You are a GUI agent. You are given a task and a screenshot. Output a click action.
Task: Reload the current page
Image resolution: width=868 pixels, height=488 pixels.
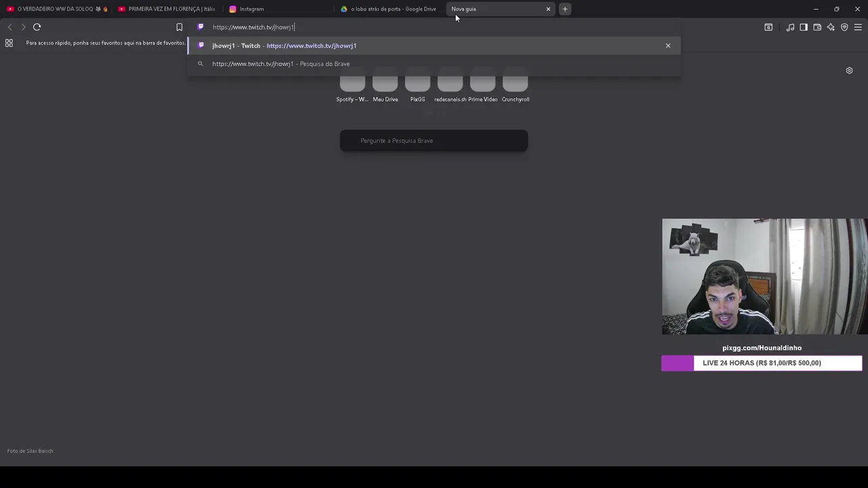pyautogui.click(x=37, y=27)
